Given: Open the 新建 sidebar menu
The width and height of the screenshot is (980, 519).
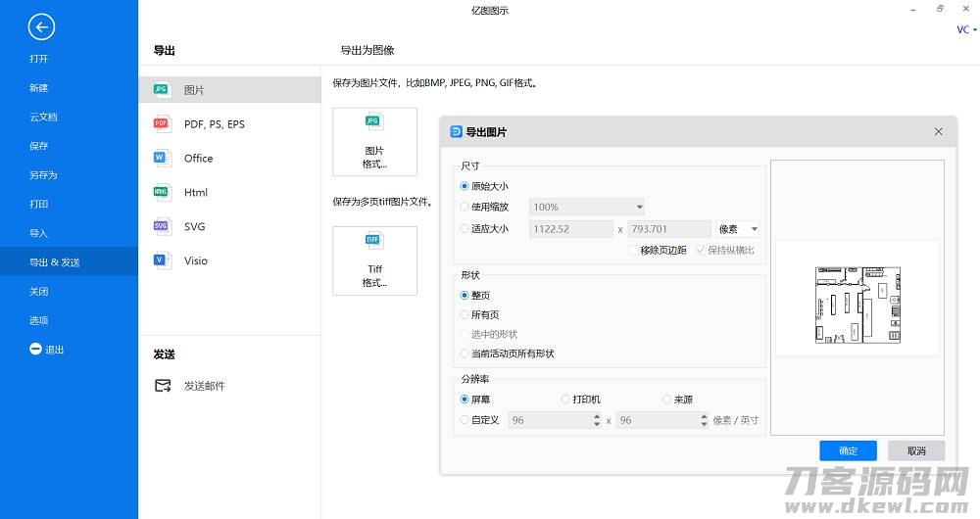Looking at the screenshot, I should pyautogui.click(x=39, y=88).
